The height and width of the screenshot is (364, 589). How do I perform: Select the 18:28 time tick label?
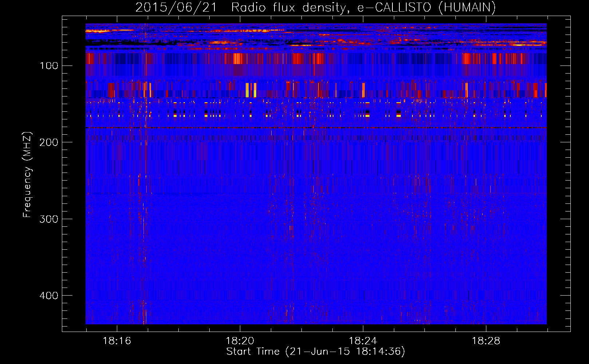[x=486, y=341]
